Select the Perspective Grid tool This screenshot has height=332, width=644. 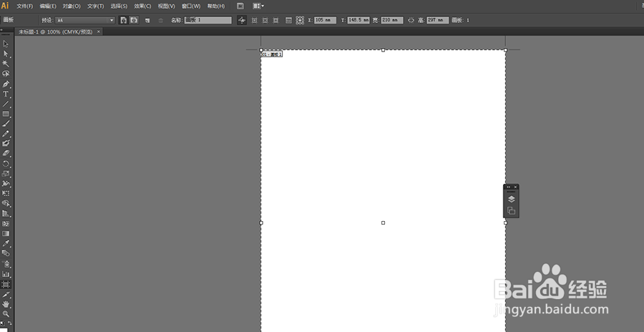pos(6,213)
